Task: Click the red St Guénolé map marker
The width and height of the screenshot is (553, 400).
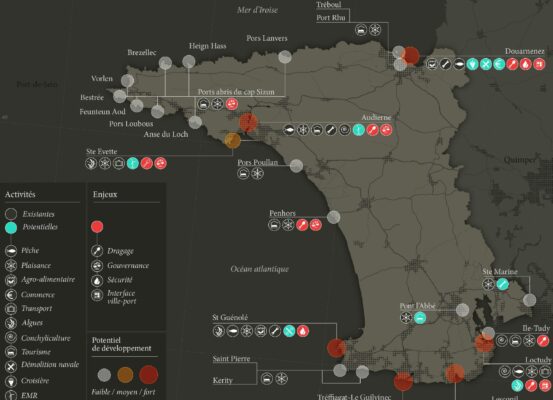Action: (336, 348)
